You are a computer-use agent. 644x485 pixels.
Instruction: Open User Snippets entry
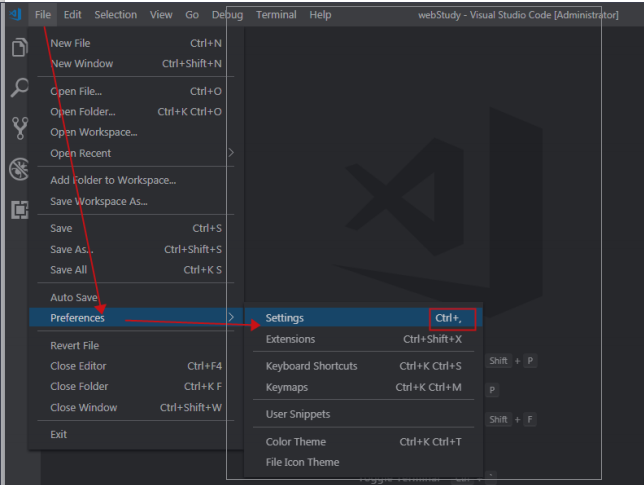click(x=363, y=414)
